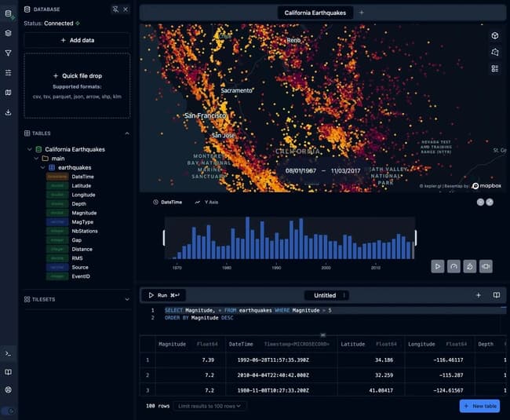
Task: Open the limit results to 100 rows dropdown
Action: [211, 406]
